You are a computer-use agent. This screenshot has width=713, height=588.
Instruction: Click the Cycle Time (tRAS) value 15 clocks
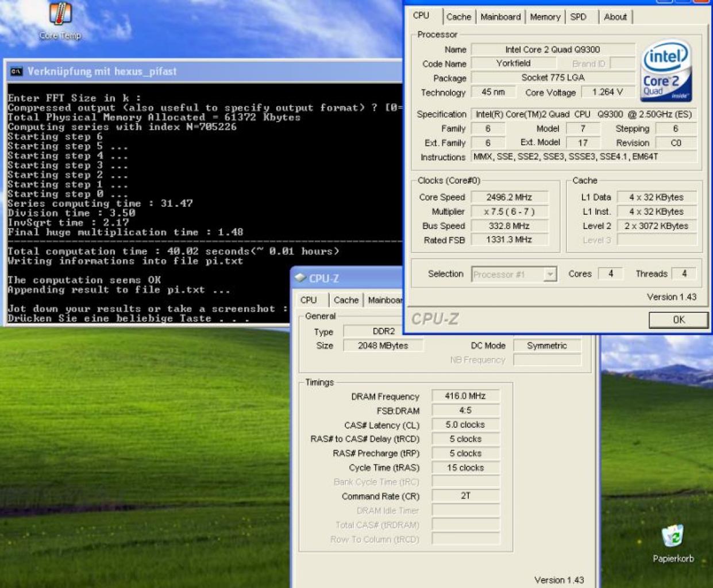(465, 467)
